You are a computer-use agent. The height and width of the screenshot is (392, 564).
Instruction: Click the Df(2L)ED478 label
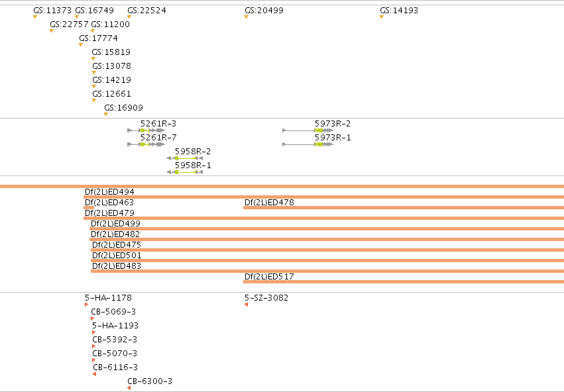pos(269,203)
